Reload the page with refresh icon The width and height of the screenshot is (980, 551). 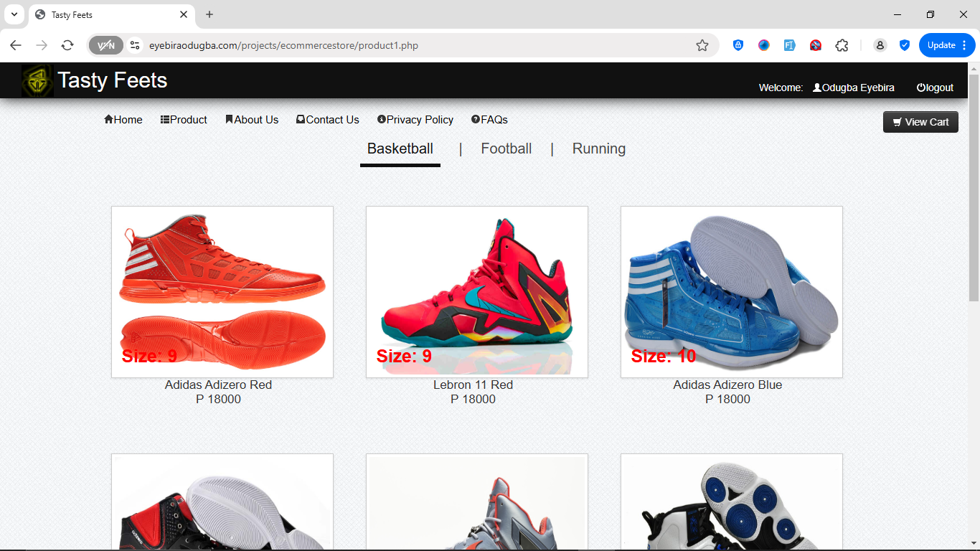pyautogui.click(x=67, y=45)
